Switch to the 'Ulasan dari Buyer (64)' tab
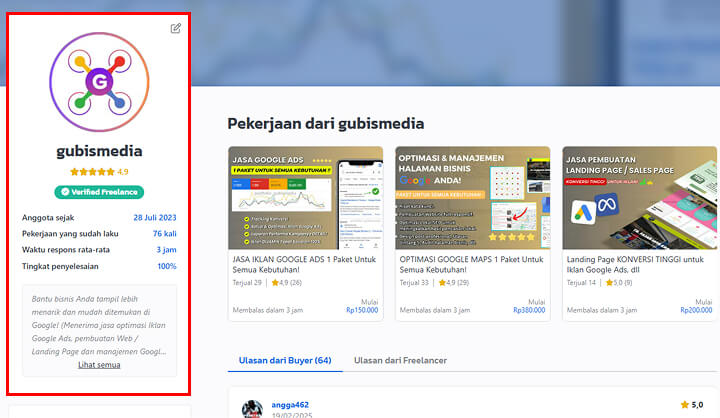This screenshot has width=720, height=418. pyautogui.click(x=285, y=361)
